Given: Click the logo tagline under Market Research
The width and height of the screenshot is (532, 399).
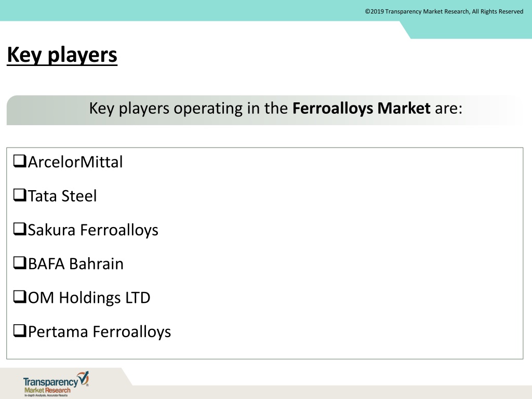Looking at the screenshot, I should (x=46, y=395).
